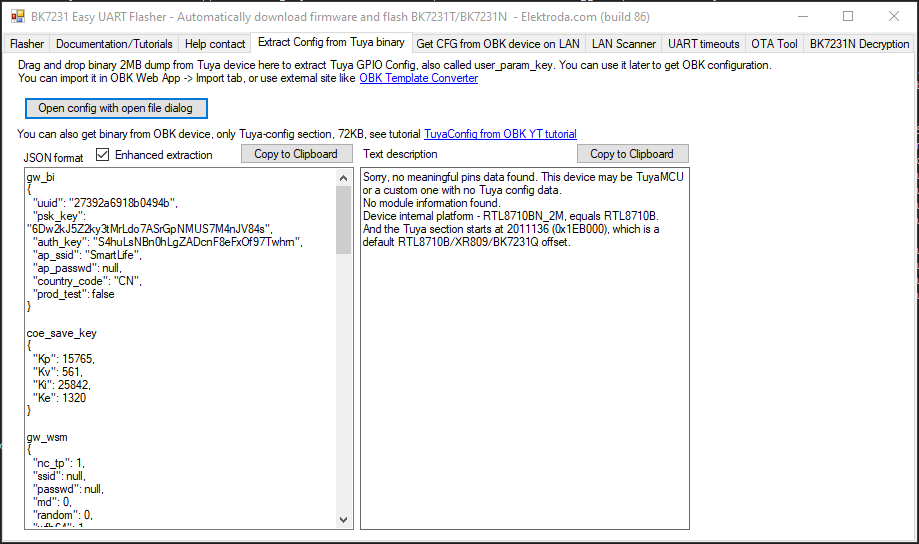Click the "Ke": 1320 line
919x544 pixels.
coord(59,397)
